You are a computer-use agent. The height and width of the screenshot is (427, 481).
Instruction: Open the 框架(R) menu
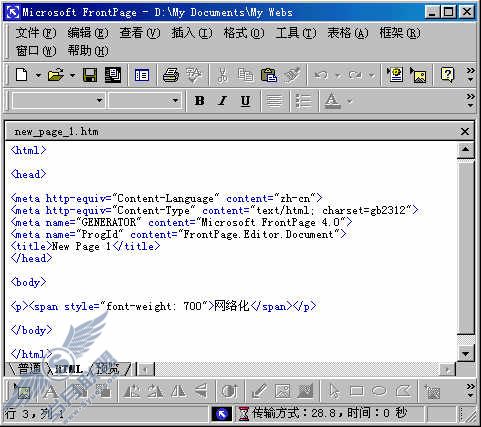[400, 33]
